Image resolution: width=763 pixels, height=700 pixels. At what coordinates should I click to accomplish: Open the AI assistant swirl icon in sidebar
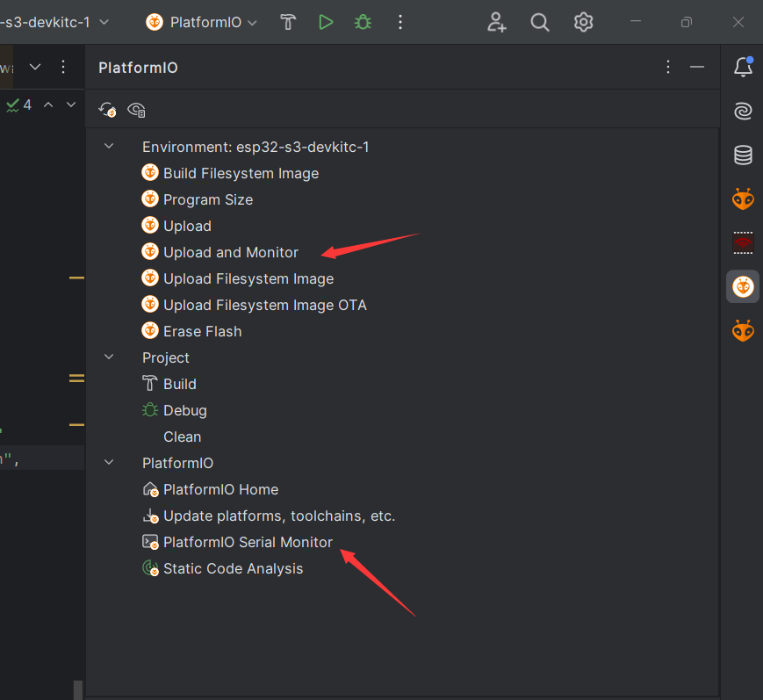(743, 111)
